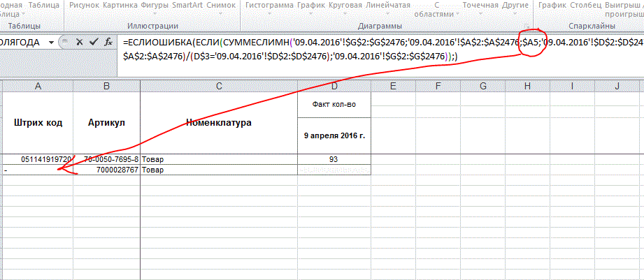
Task: Select column H header
Action: click(527, 86)
